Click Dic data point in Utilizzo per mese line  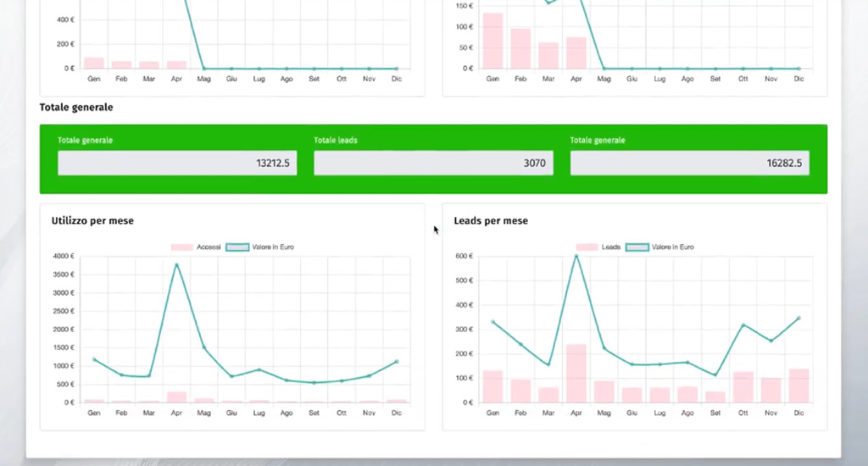click(x=397, y=362)
